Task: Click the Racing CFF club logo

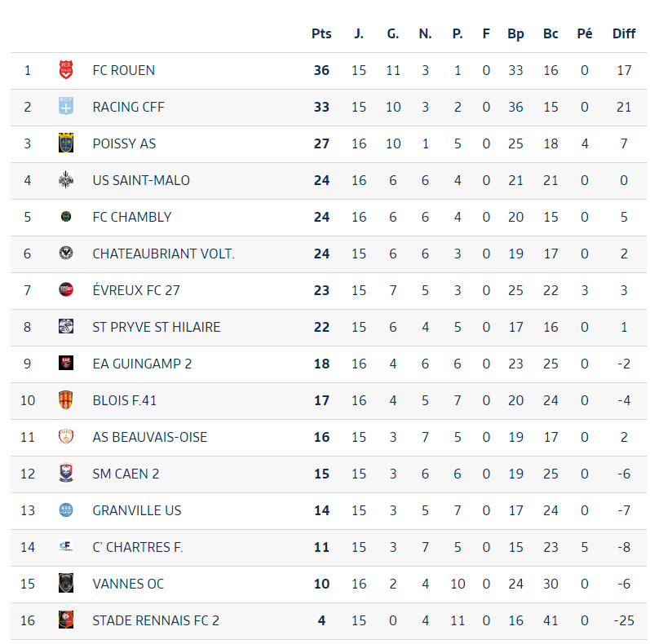Action: 66,107
